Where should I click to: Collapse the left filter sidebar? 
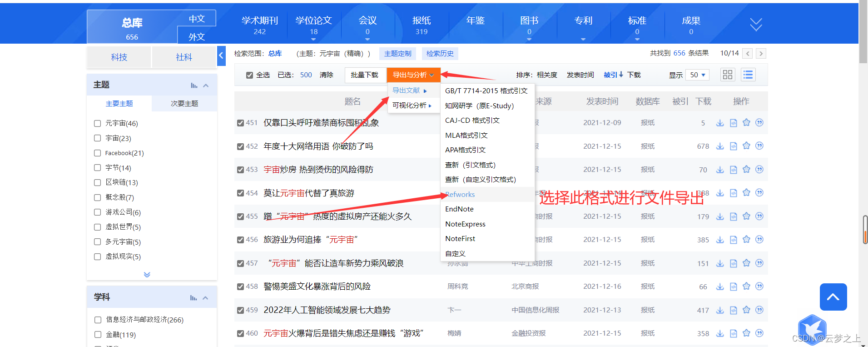[221, 56]
